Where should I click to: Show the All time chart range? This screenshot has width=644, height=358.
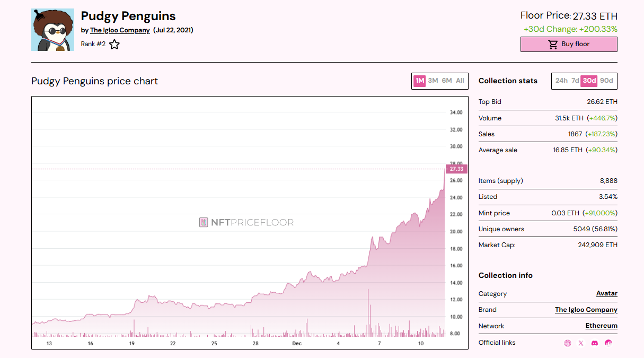(460, 81)
